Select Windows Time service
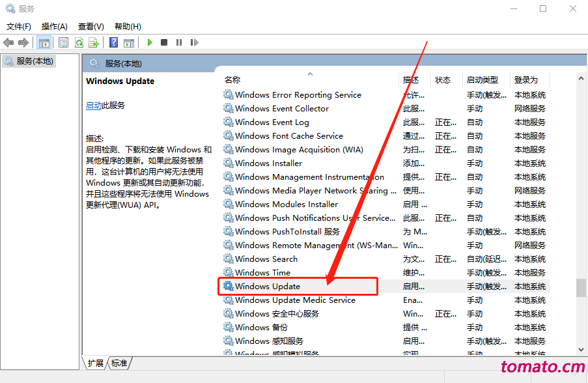This screenshot has width=588, height=383. (x=385, y=273)
